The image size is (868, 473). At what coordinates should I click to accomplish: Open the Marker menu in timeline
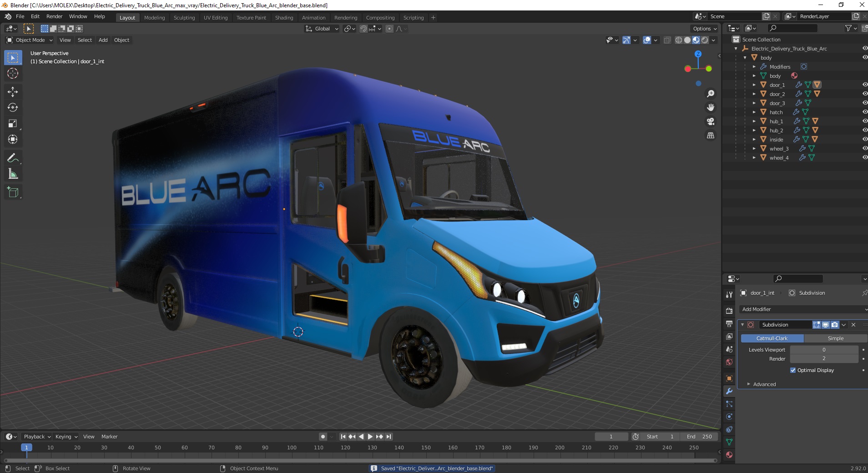click(109, 437)
